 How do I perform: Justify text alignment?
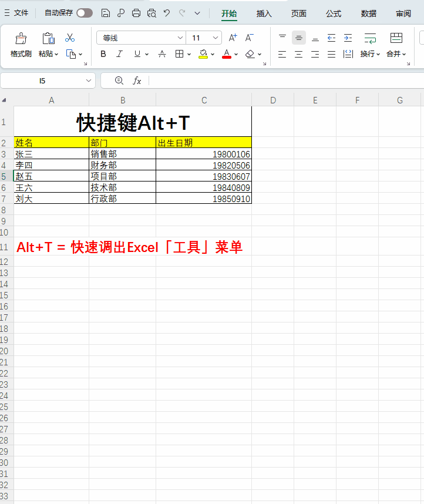pos(331,54)
